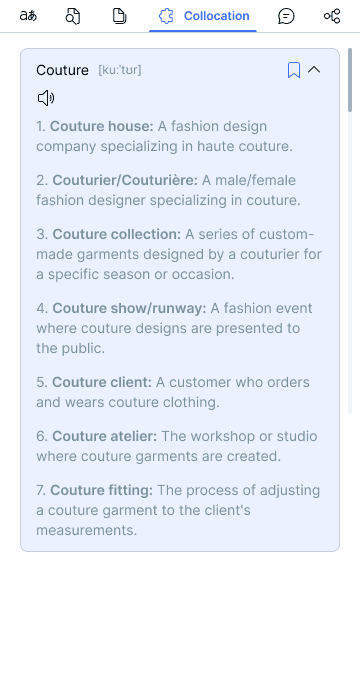Select the Couture house collocation
Screen dimensions: 360x688
coord(102,126)
